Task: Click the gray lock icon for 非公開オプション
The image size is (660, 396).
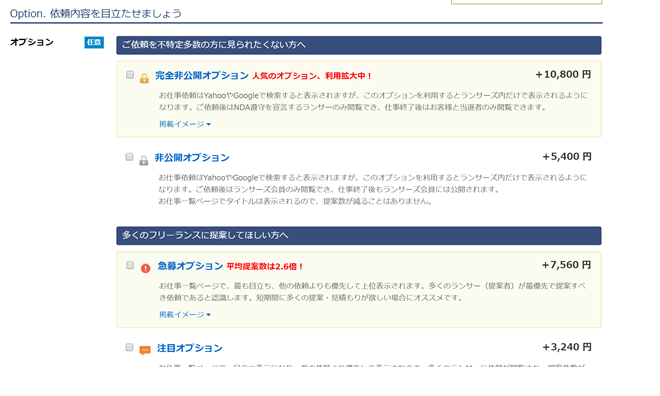Action: coord(144,160)
